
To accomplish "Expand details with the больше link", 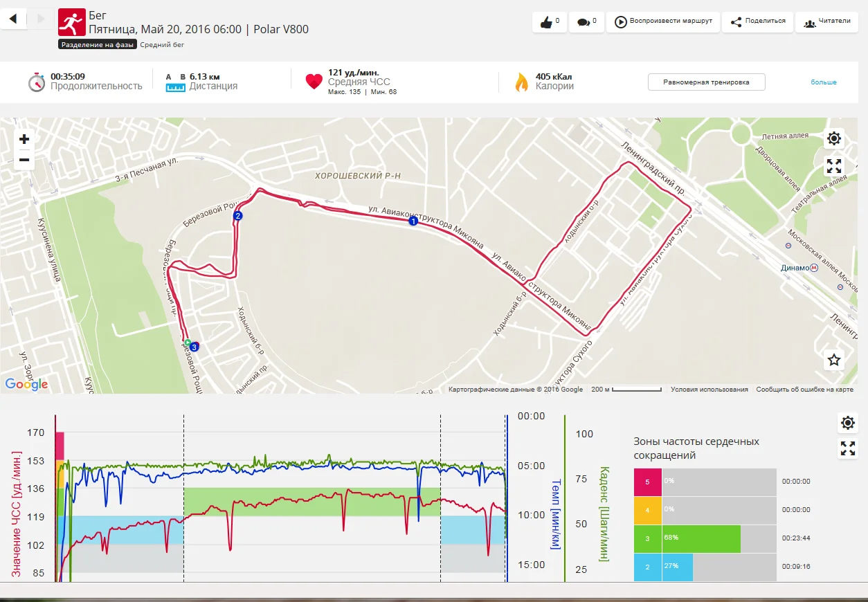I will [x=824, y=82].
